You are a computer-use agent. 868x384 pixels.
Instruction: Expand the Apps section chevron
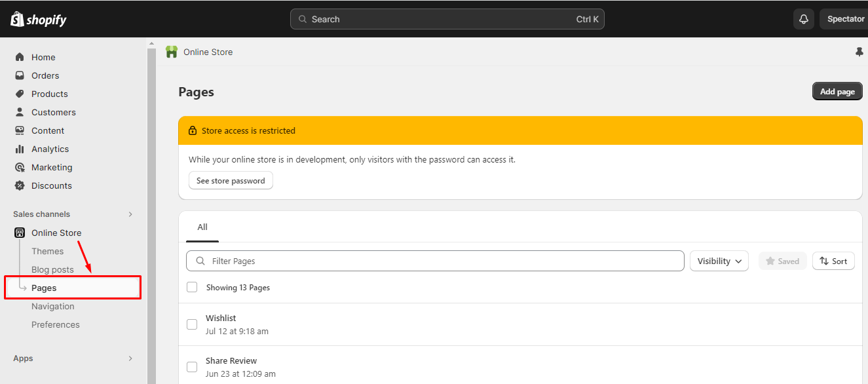(130, 358)
